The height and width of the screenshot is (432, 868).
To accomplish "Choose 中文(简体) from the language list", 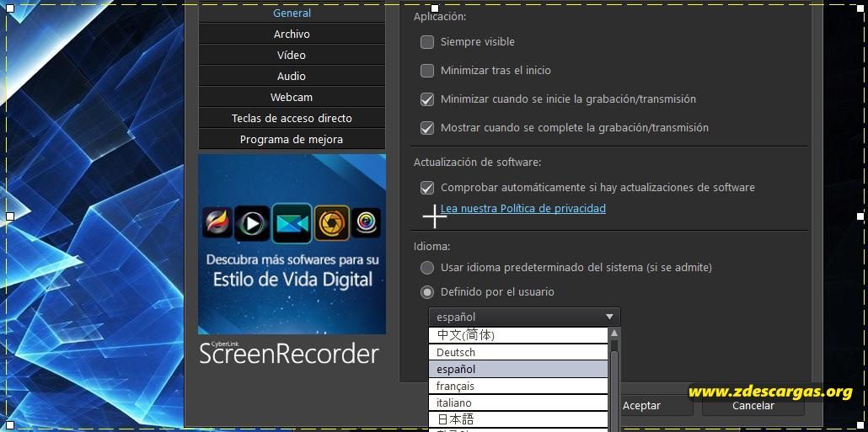I will pos(519,335).
